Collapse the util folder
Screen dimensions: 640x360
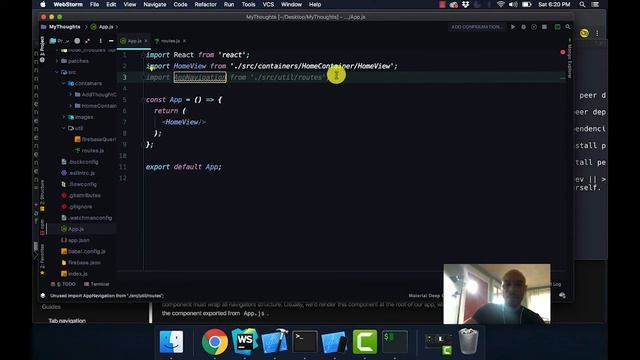pos(64,128)
